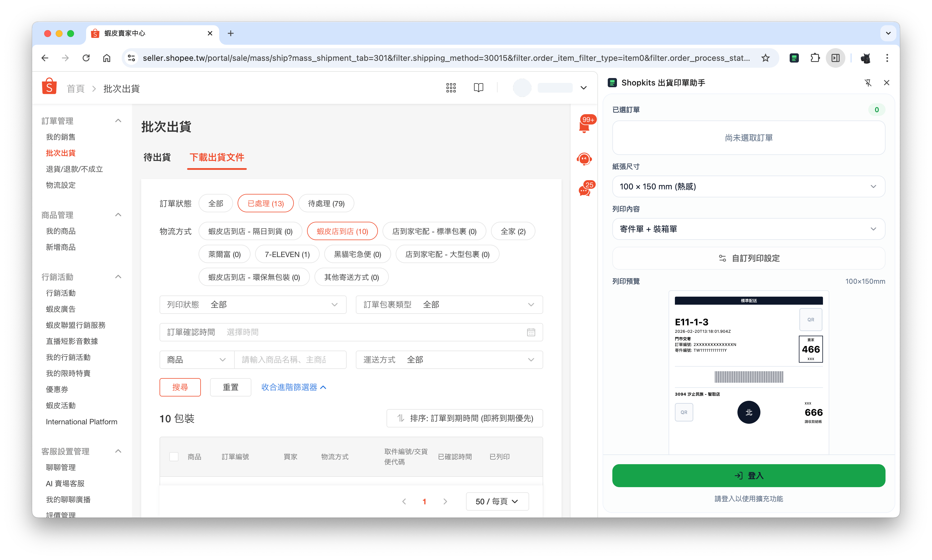Open 退貨/退款/不成立 in the sidebar
This screenshot has height=560, width=932.
(74, 169)
